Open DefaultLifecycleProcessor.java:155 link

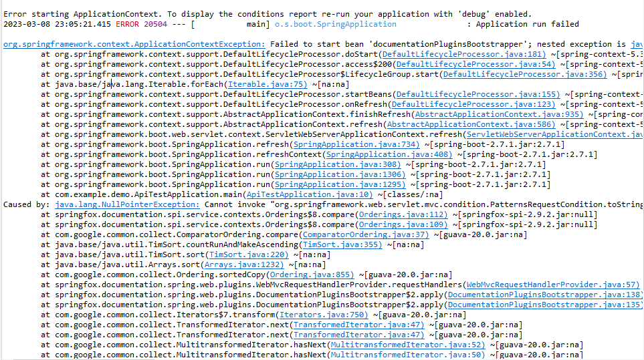pyautogui.click(x=478, y=94)
